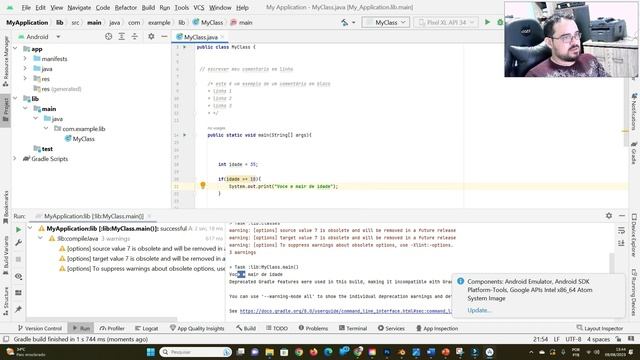Switch to MyClass.java editor tab

(x=200, y=37)
